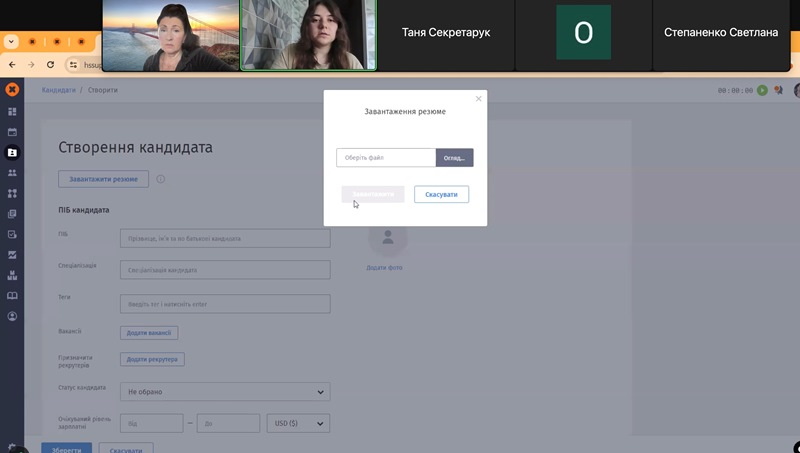
Task: Click the Додати рекрутера button
Action: 152,359
